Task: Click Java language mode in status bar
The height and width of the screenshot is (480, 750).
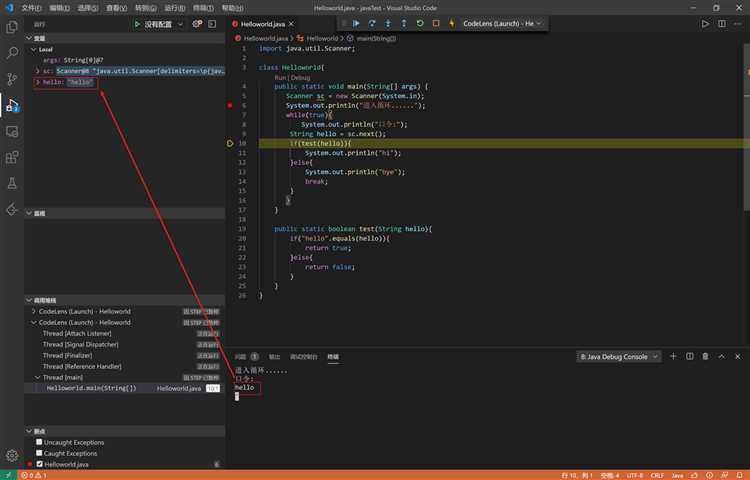Action: tap(677, 475)
